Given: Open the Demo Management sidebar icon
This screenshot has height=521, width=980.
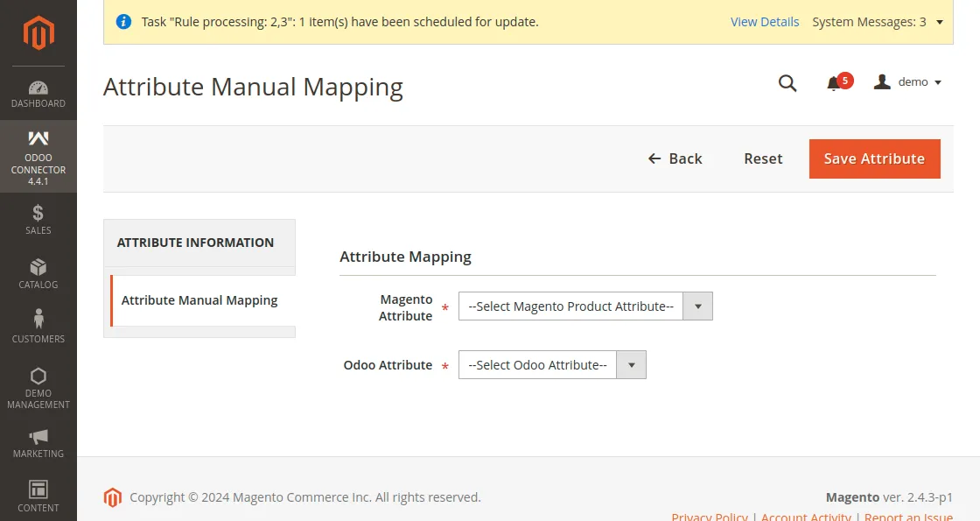Looking at the screenshot, I should tap(38, 385).
